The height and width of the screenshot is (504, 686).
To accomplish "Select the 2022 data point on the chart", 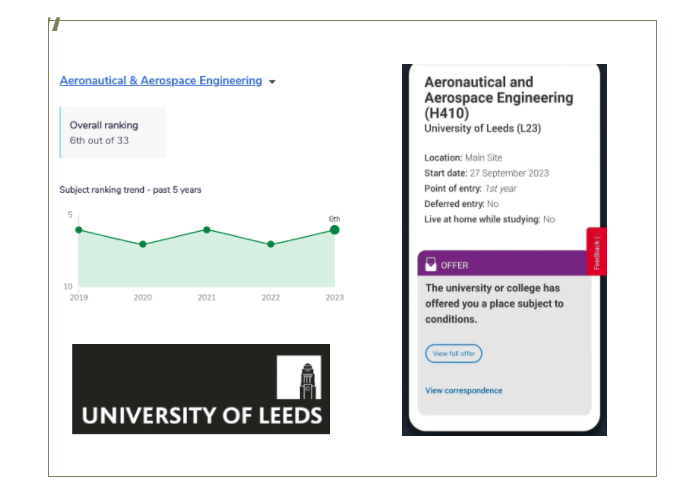I will (271, 244).
